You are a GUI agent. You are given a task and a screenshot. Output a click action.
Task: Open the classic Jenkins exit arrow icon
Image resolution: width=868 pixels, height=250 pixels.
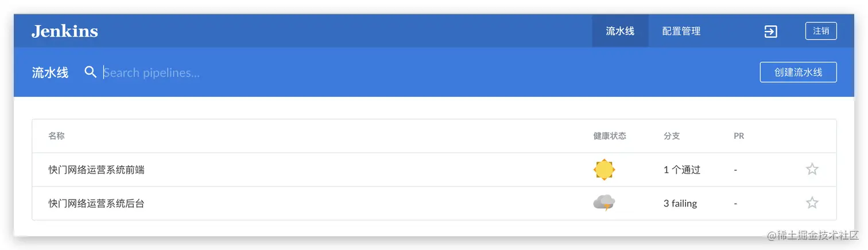tap(770, 32)
